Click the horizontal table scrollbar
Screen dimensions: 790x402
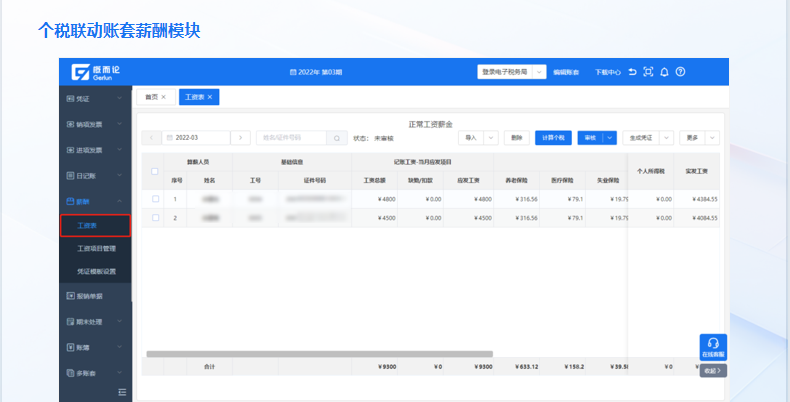319,354
